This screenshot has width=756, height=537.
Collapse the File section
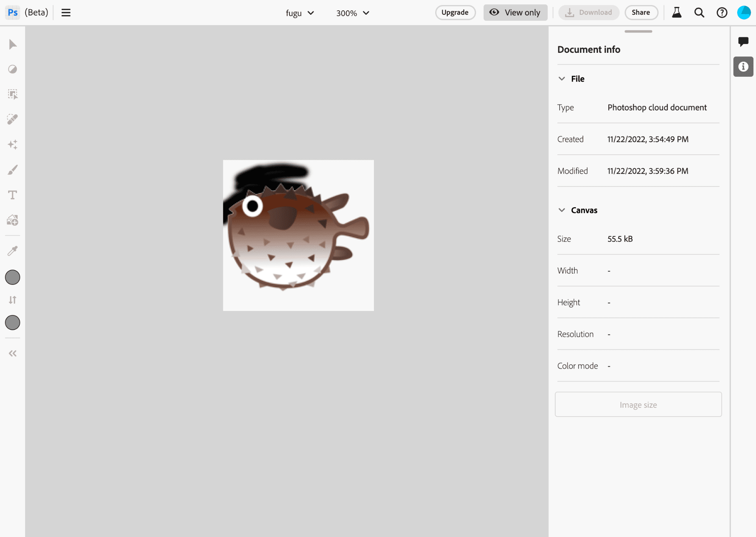coord(561,78)
